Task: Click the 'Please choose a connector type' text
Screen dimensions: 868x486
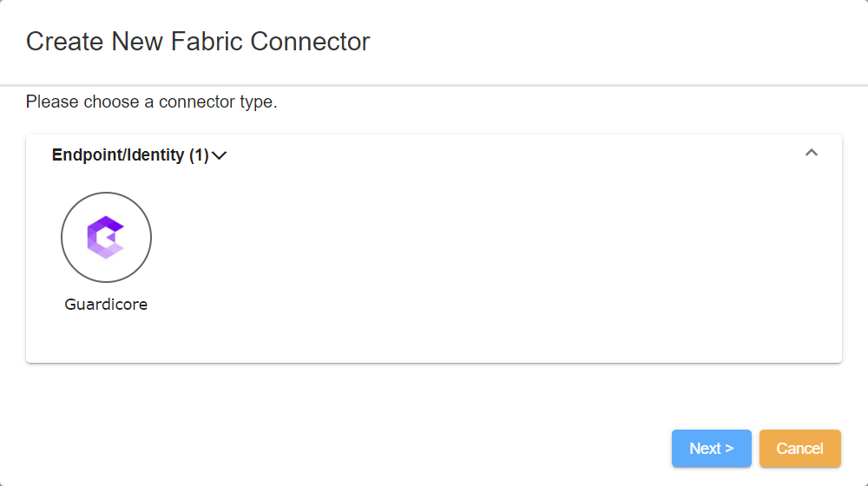Action: (151, 102)
